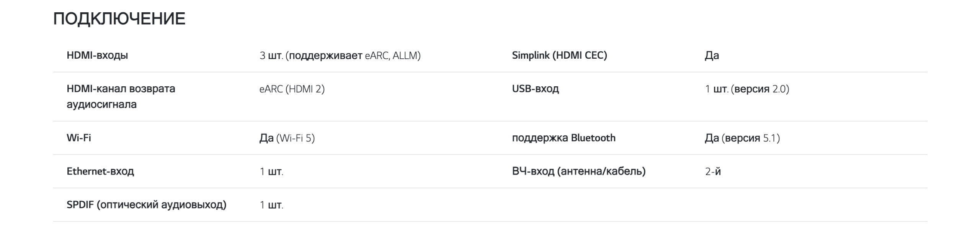Select the 'Да (Wi-Fi 5)' value

[287, 138]
